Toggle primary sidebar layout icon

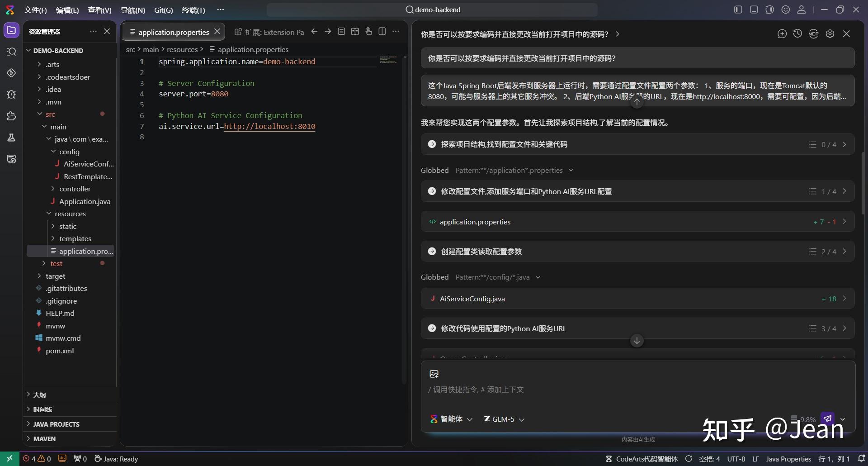738,10
